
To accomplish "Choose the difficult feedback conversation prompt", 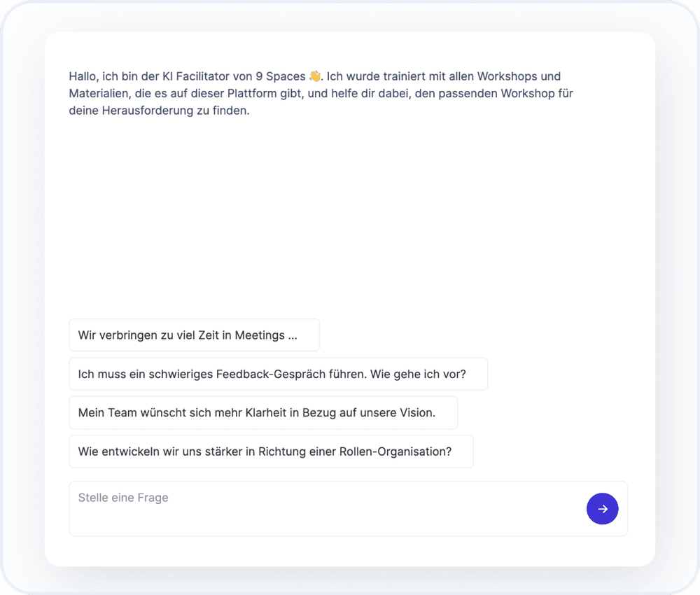I will 278,374.
